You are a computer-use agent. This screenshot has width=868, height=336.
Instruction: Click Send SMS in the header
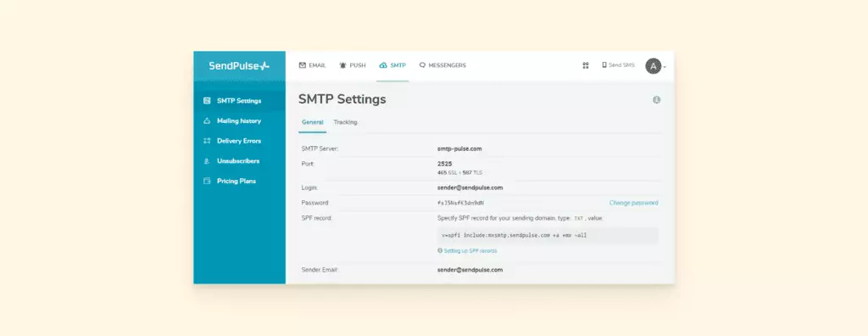[x=618, y=65]
